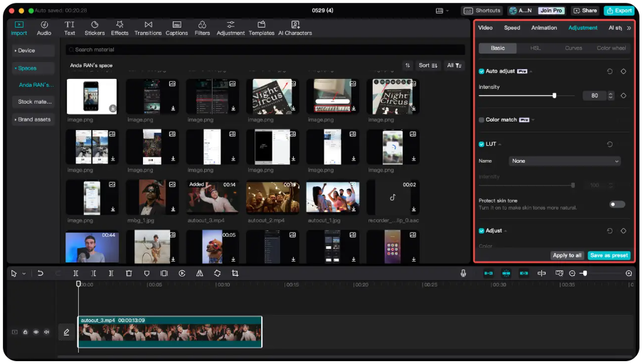Viewport: 643px width, 364px height.
Task: Click the mirror flip tool icon
Action: click(x=199, y=273)
